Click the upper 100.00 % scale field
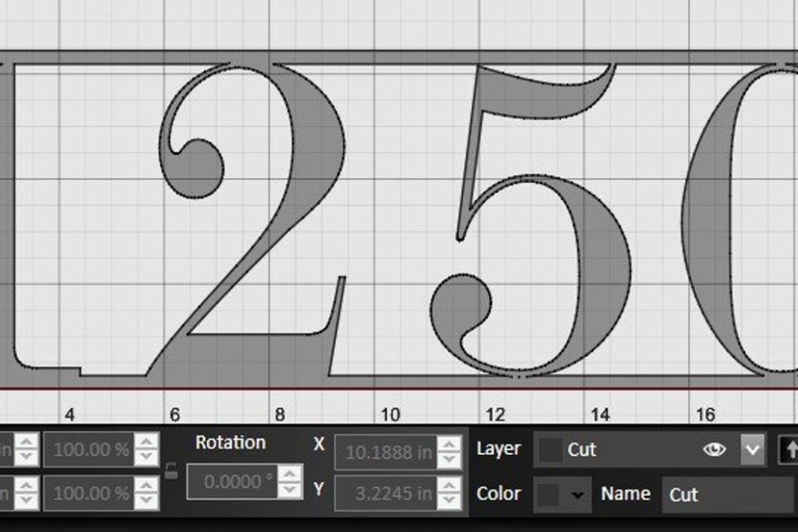798x532 pixels. tap(89, 449)
